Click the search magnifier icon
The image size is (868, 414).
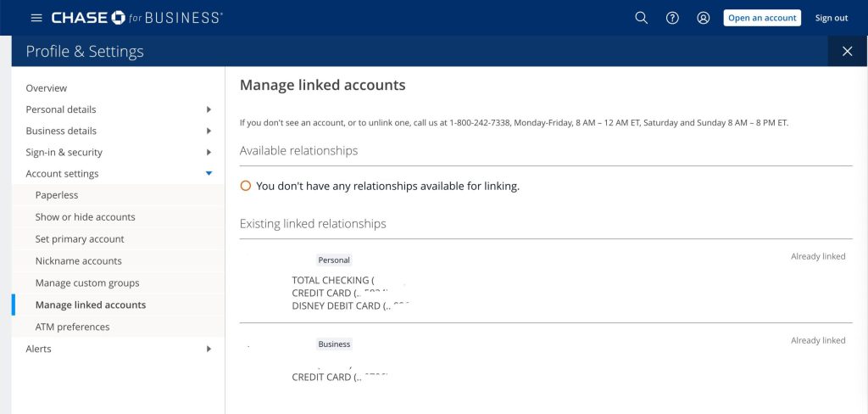tap(642, 18)
